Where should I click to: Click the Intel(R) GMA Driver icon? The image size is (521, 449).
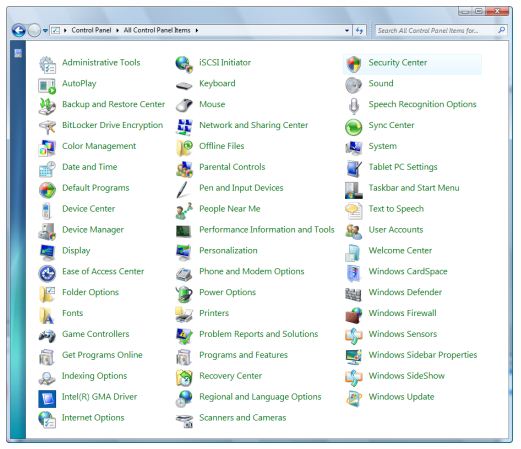coord(47,398)
